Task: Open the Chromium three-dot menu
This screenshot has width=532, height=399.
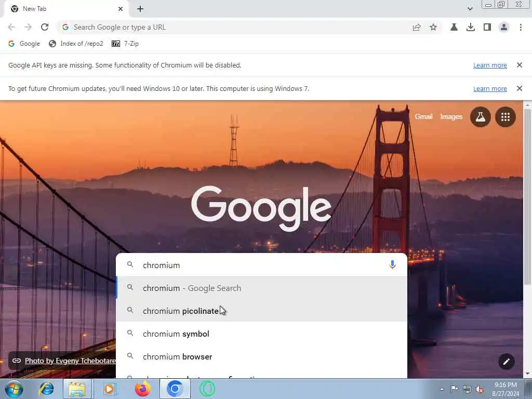Action: click(x=521, y=27)
